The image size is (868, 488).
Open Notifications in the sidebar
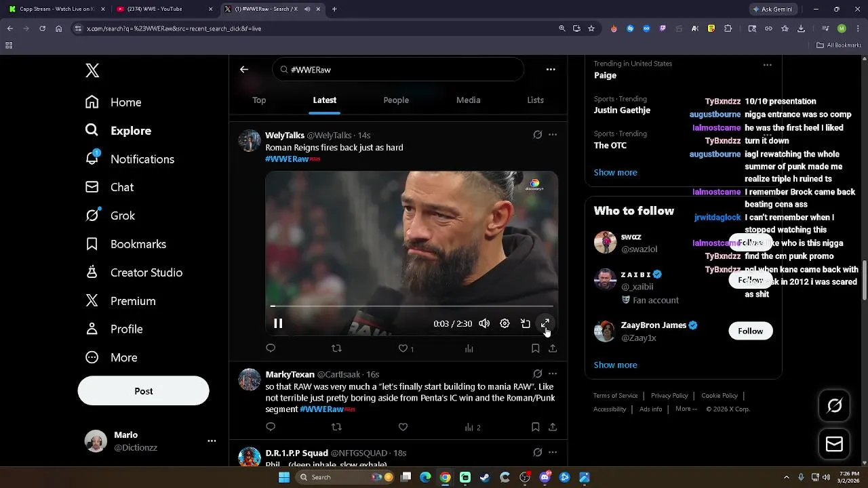(x=130, y=159)
